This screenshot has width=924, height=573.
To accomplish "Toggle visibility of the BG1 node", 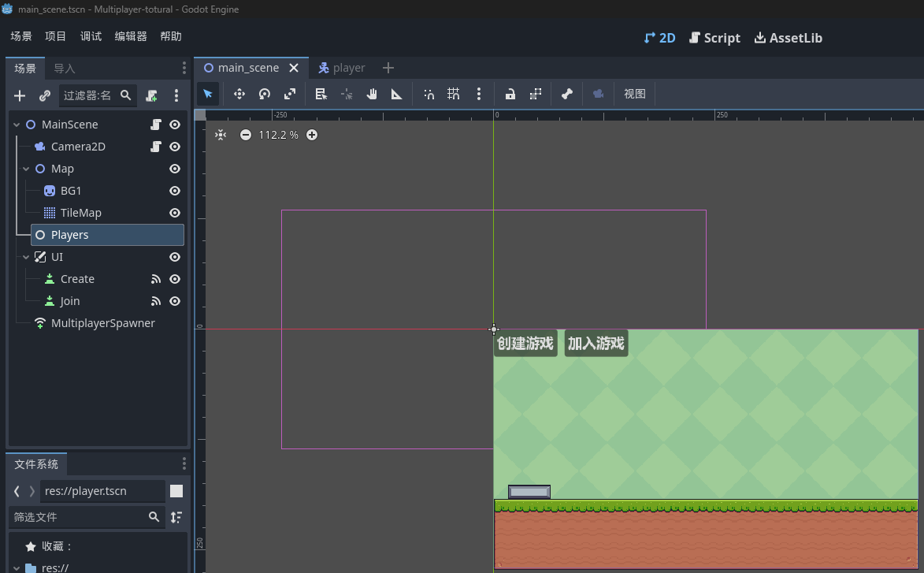I will (175, 191).
